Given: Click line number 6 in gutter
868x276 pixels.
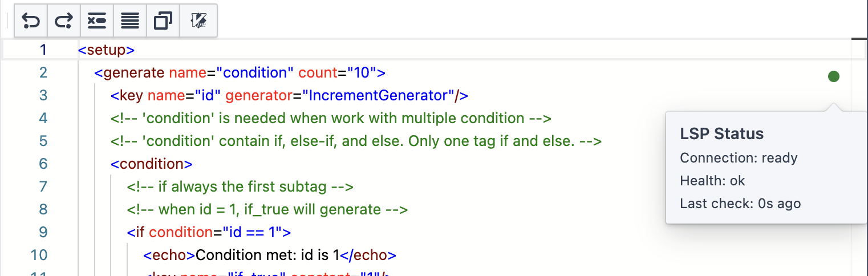Looking at the screenshot, I should click(43, 164).
